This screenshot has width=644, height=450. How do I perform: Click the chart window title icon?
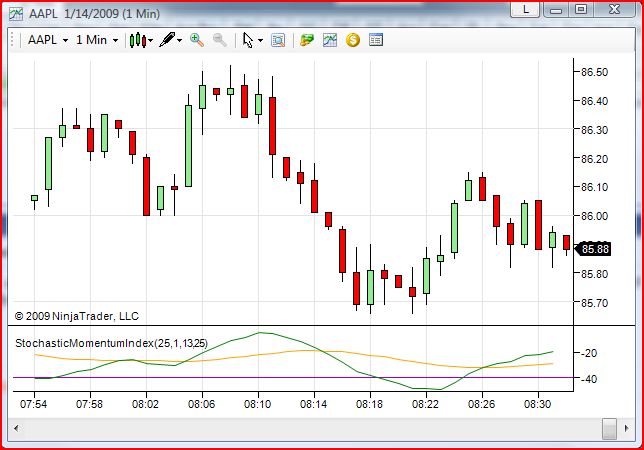[x=16, y=14]
